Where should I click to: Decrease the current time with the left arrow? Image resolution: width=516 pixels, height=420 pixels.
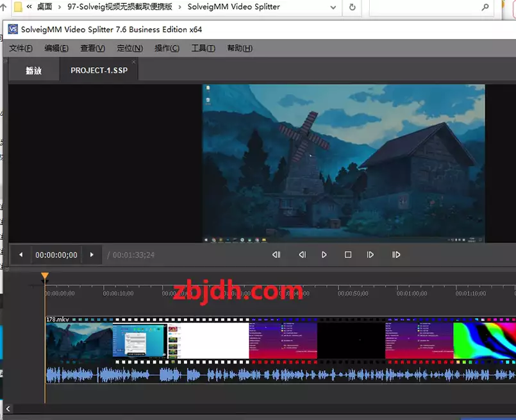tap(21, 255)
